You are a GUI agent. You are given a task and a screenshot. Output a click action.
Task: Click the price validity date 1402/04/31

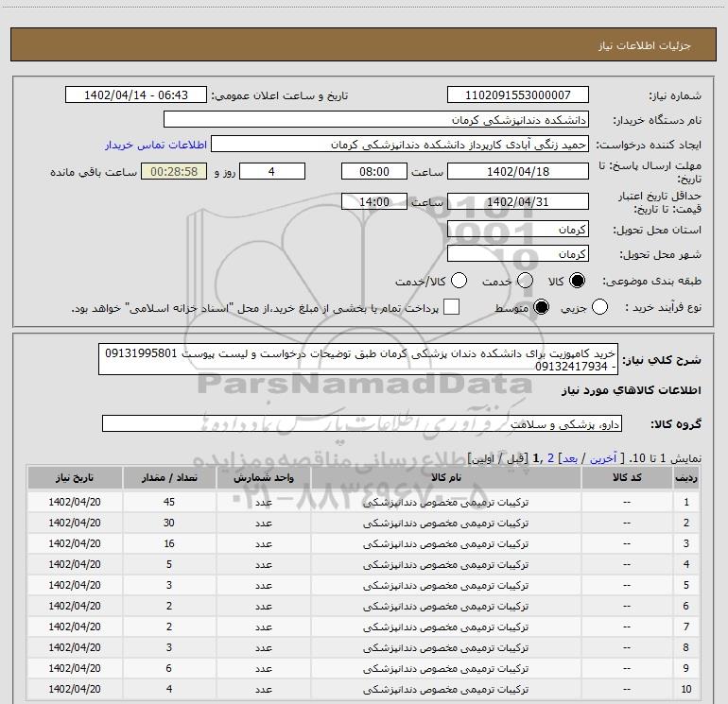[518, 201]
